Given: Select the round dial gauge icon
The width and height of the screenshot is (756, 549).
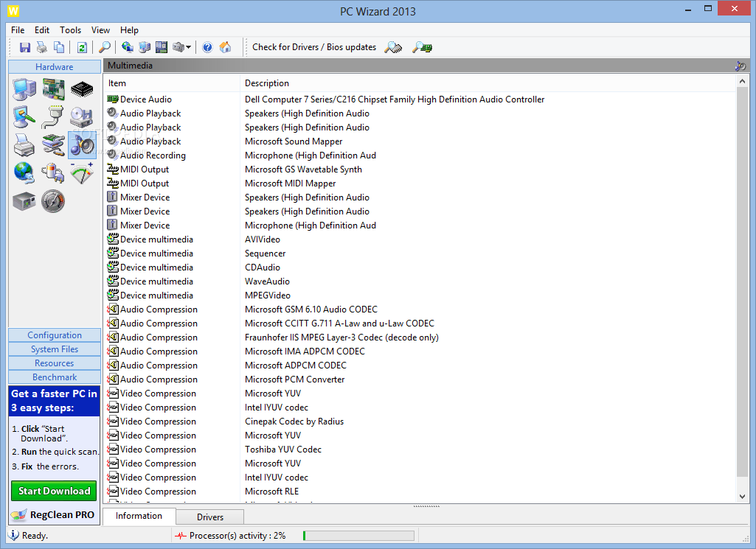Looking at the screenshot, I should 53,201.
